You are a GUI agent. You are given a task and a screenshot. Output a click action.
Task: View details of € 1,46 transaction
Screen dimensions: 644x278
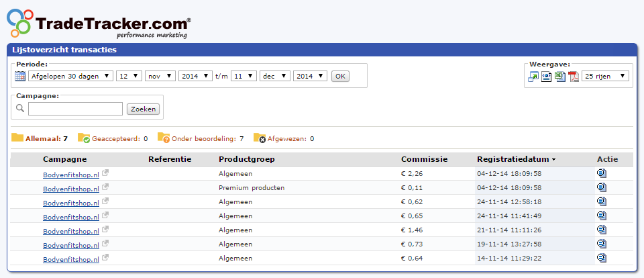(602, 230)
